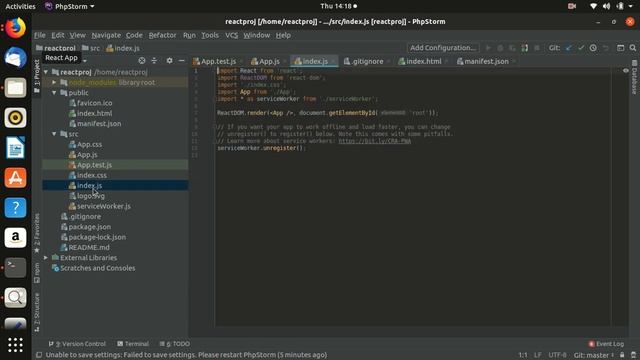
Task: Click the UTF-8 encoding in status bar
Action: 557,355
